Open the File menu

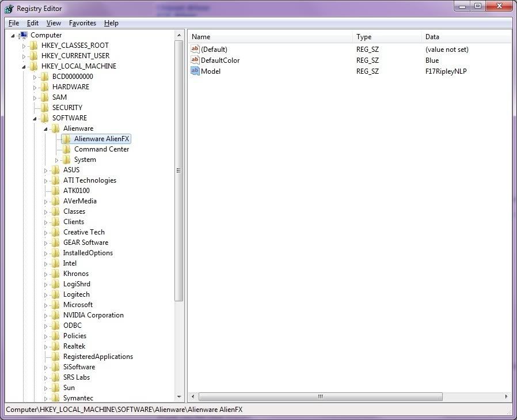(13, 23)
